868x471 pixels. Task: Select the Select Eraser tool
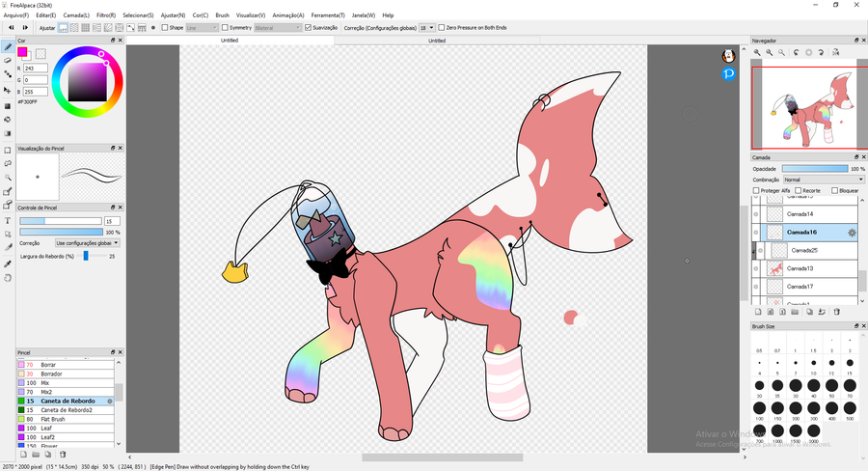click(8, 205)
